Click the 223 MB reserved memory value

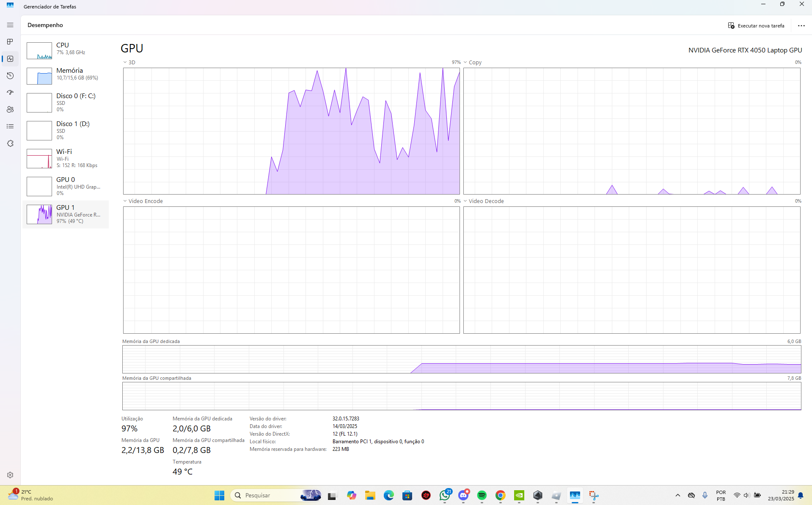tap(341, 449)
